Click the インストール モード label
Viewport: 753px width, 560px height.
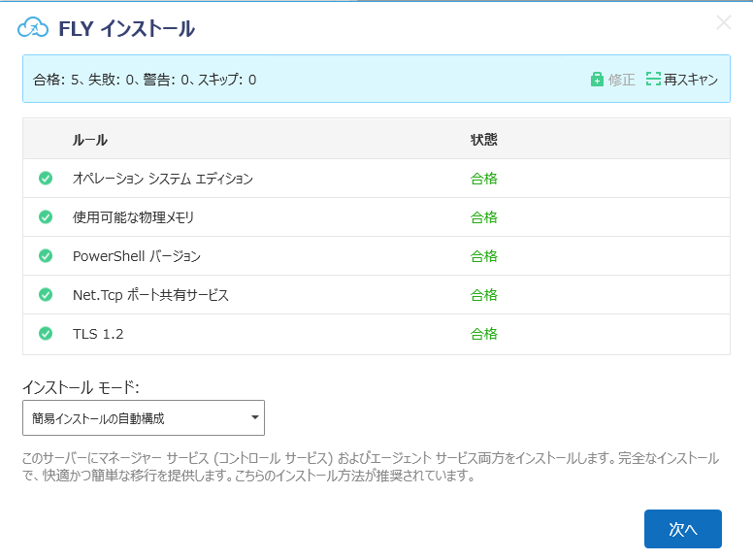pos(81,386)
